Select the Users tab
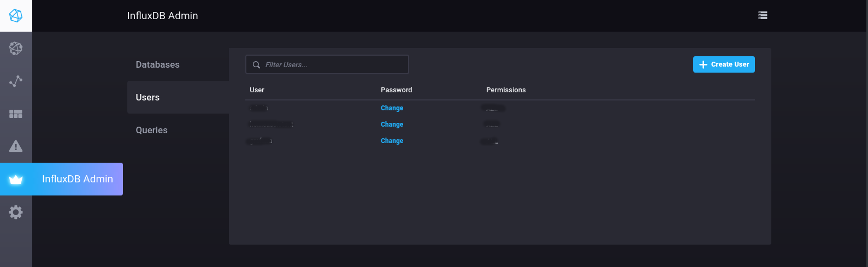The image size is (868, 267). coord(147,97)
